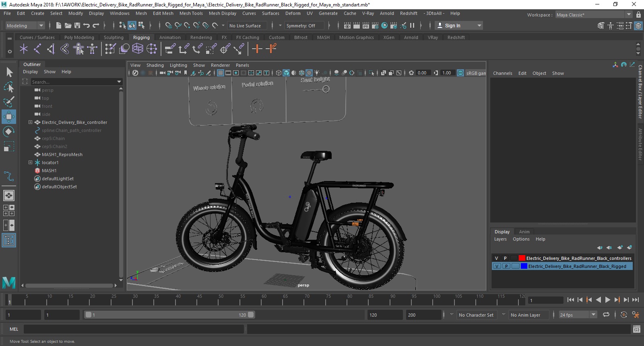The height and width of the screenshot is (346, 644).
Task: Click the Undo arrow icon
Action: [x=87, y=25]
